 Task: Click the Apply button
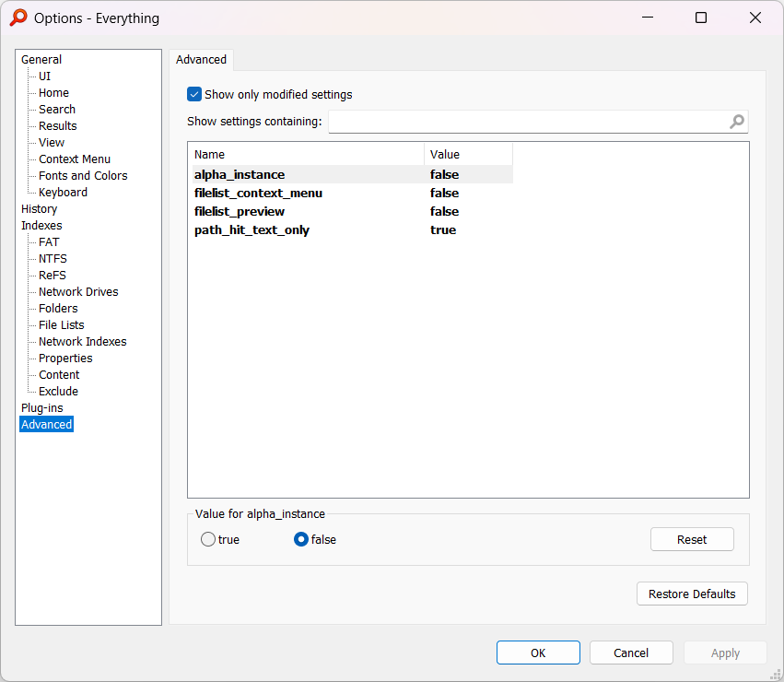coord(725,653)
